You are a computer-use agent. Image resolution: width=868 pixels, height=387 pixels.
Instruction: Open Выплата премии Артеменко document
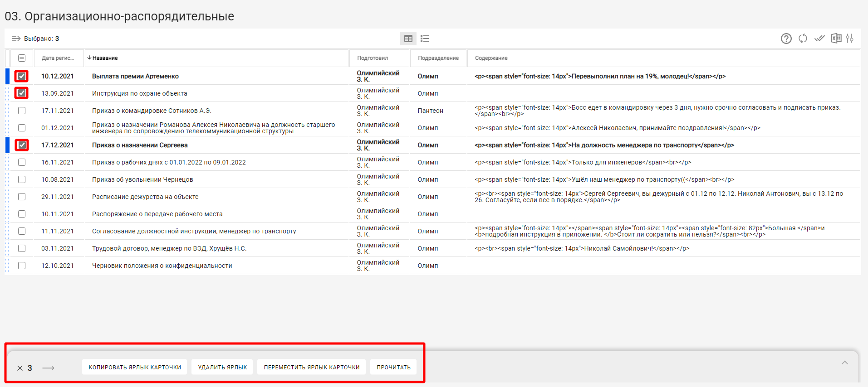click(x=135, y=76)
